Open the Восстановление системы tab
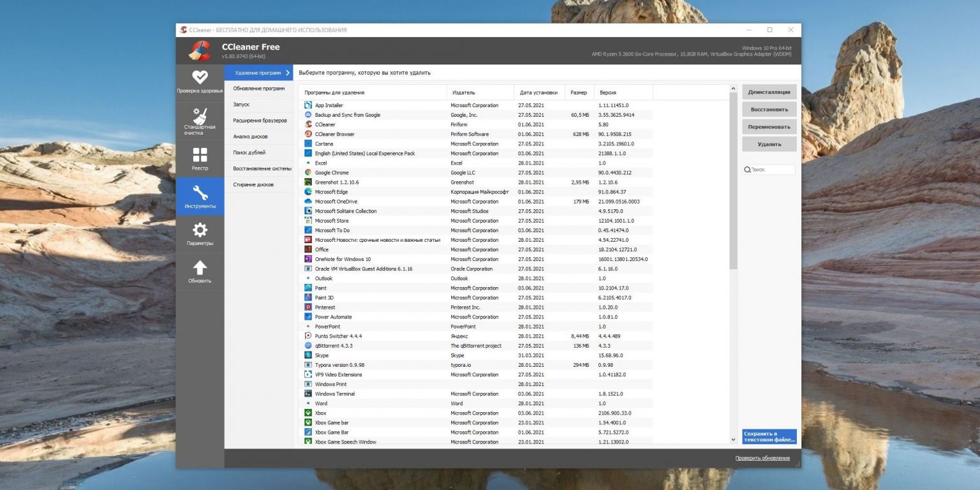 258,168
